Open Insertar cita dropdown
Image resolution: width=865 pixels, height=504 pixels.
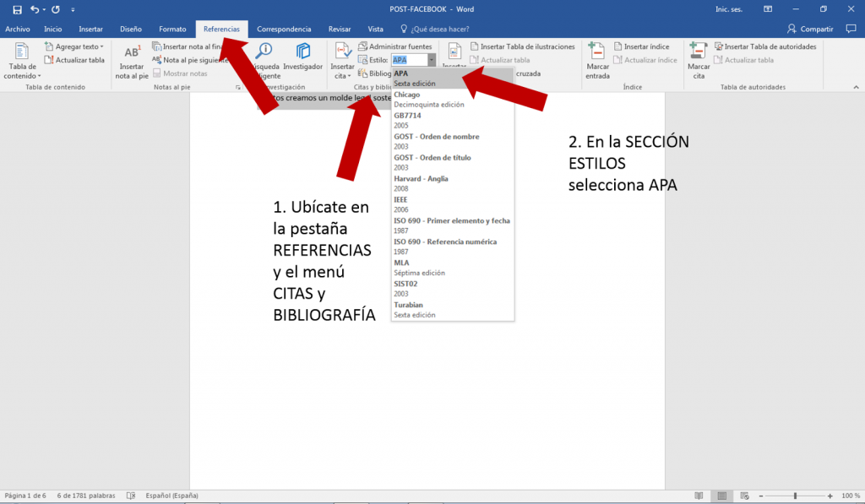coord(342,62)
